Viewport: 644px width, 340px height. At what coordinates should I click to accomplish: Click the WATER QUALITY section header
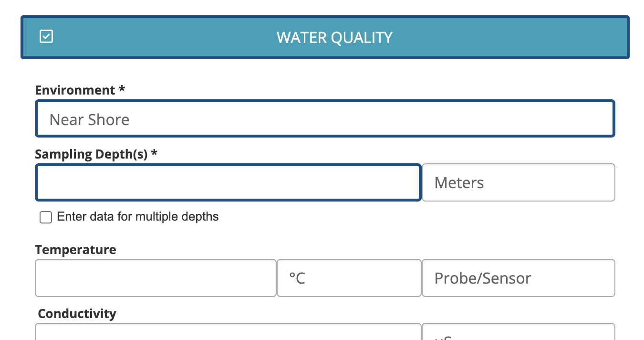324,37
